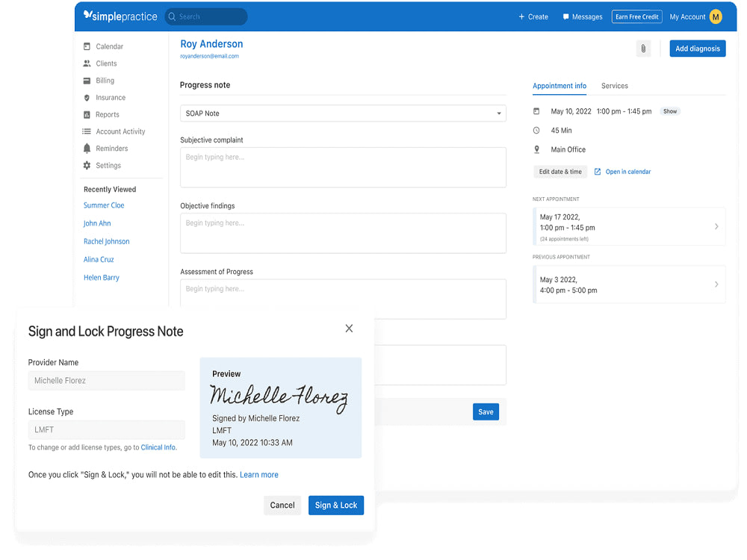Switch to the Appointment info tab
747x560 pixels.
pos(560,86)
